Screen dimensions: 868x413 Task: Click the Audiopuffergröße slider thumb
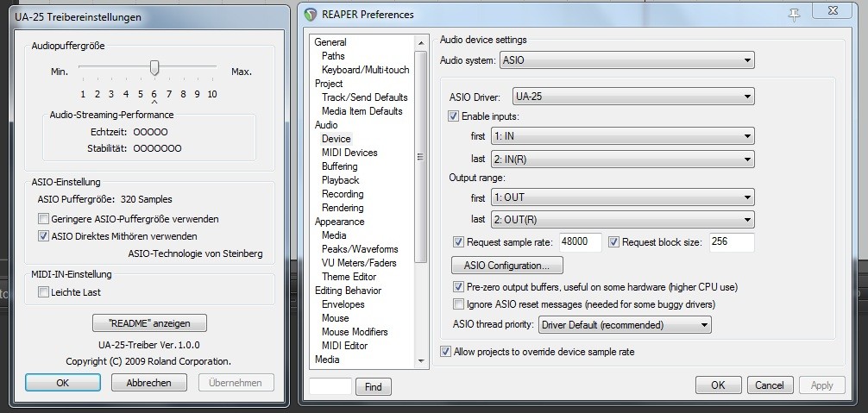(154, 68)
